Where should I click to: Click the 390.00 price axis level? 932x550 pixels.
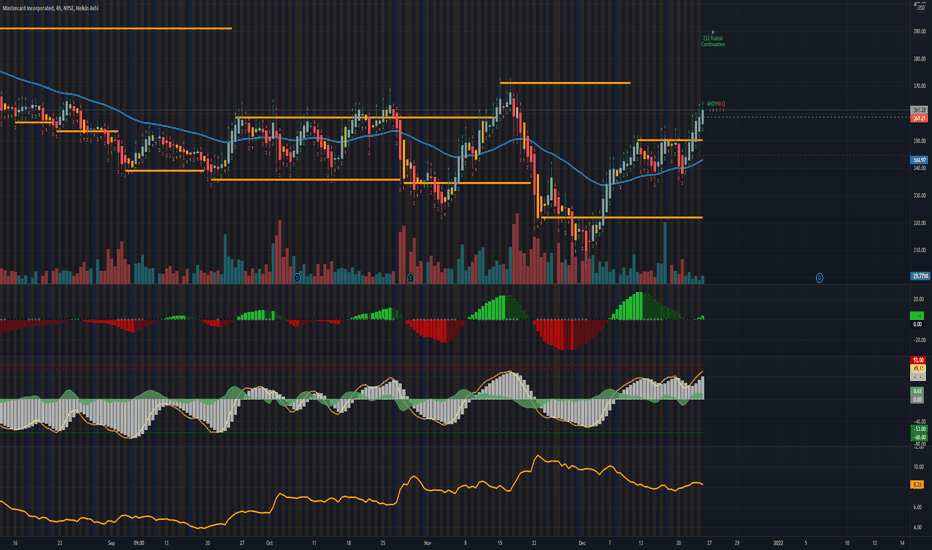[x=919, y=31]
